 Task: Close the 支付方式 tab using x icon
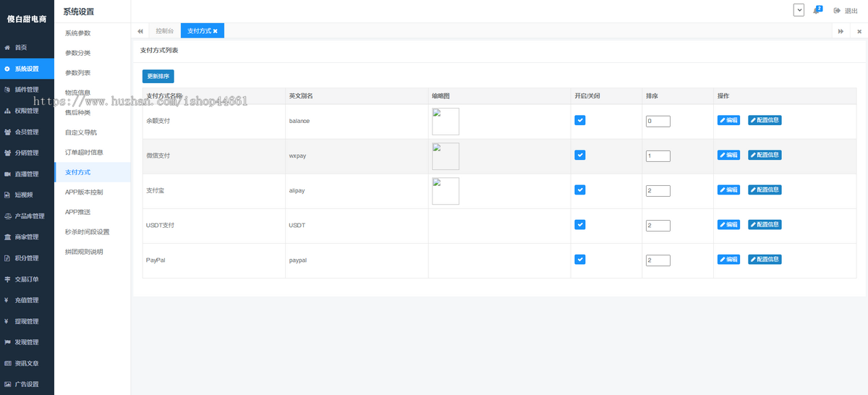215,31
